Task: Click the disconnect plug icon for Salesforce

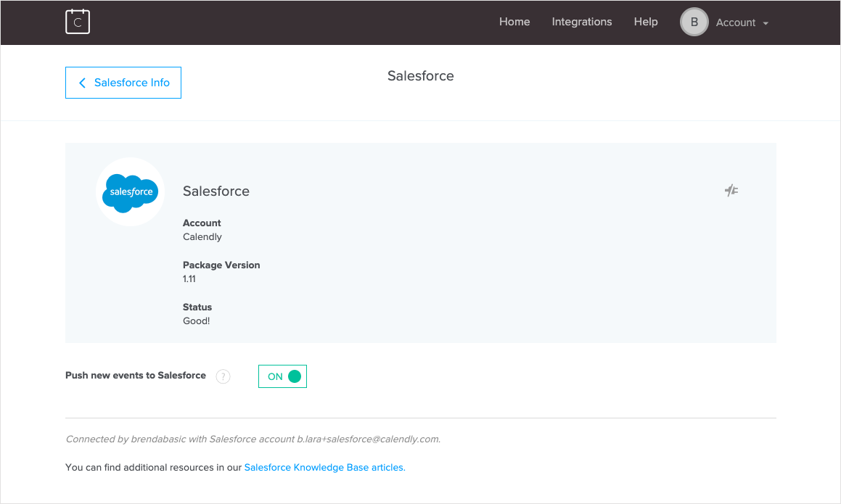Action: (731, 190)
